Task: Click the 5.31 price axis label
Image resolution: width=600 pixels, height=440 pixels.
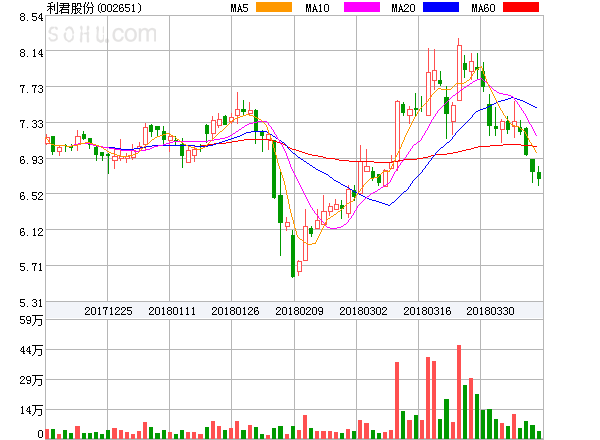Action: [31, 303]
